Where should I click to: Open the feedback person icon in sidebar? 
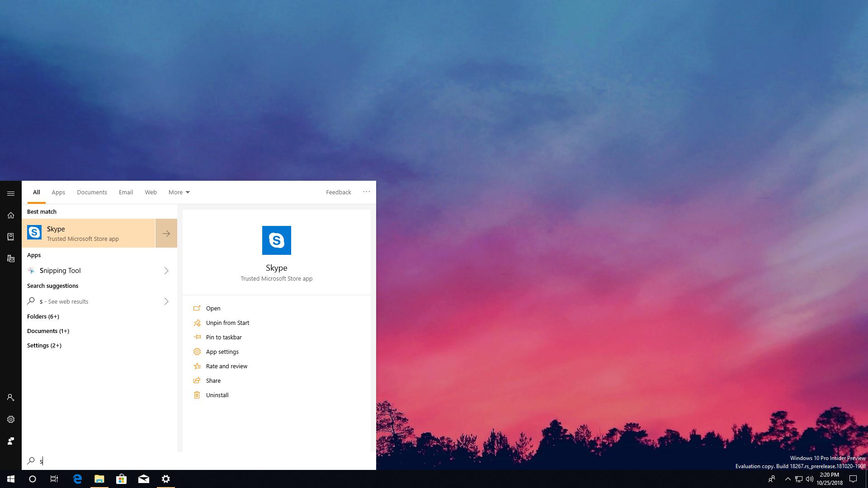click(x=11, y=441)
